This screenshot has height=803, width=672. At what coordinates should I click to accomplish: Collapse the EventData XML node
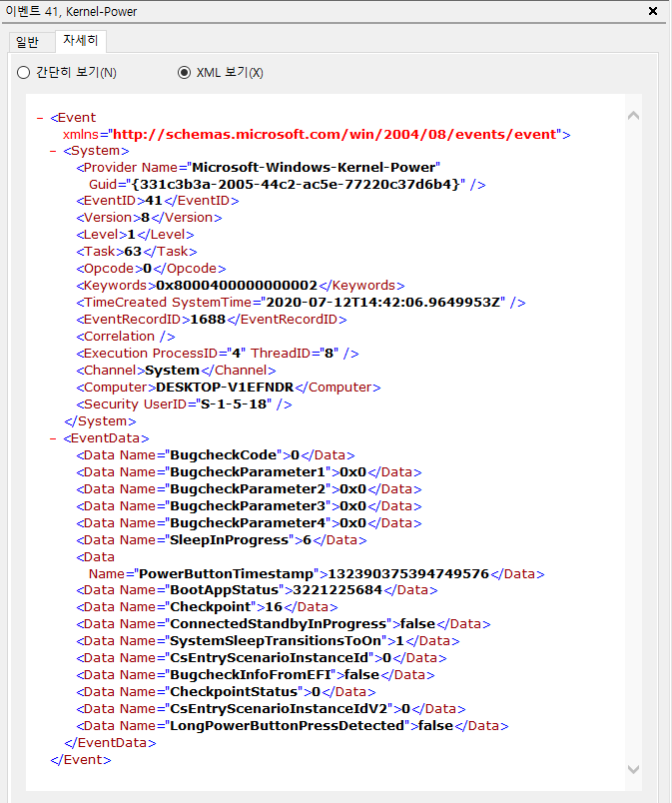54,437
